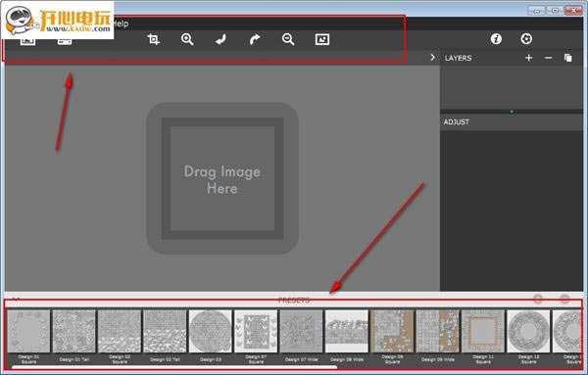Image resolution: width=588 pixels, height=375 pixels.
Task: Open the Help menu
Action: (121, 23)
